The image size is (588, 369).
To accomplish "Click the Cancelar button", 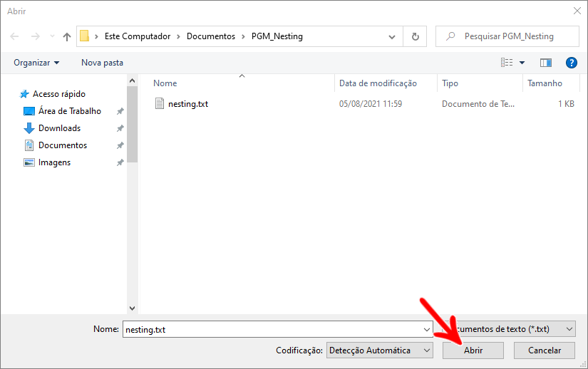I will 544,350.
